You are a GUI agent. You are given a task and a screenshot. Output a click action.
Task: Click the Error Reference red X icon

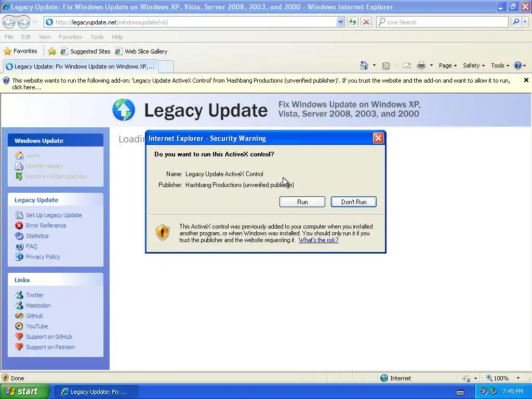tap(19, 225)
